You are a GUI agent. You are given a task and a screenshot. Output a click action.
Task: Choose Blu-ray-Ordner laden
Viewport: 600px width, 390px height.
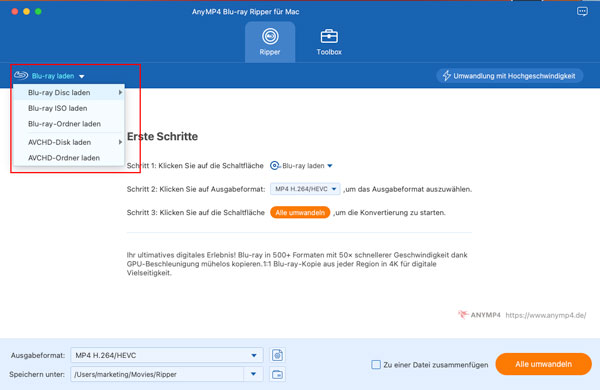click(x=69, y=124)
